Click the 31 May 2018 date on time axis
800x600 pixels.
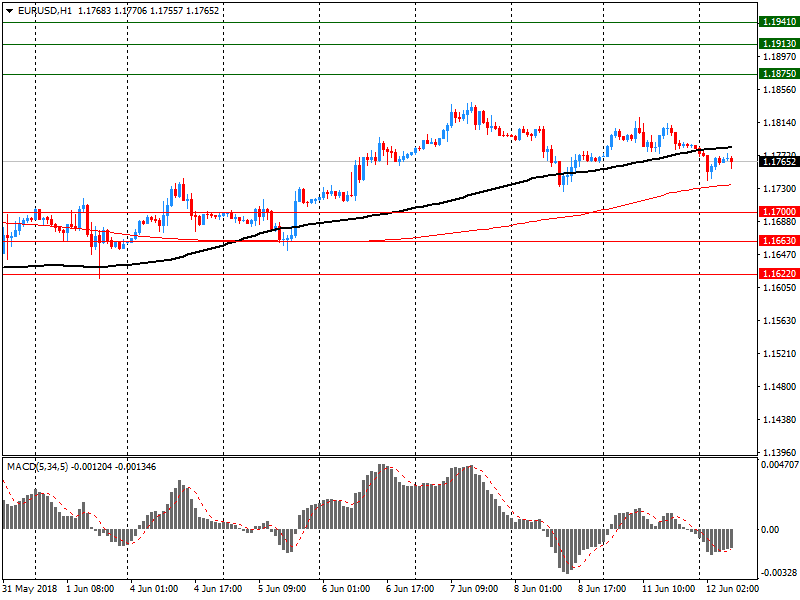click(29, 589)
